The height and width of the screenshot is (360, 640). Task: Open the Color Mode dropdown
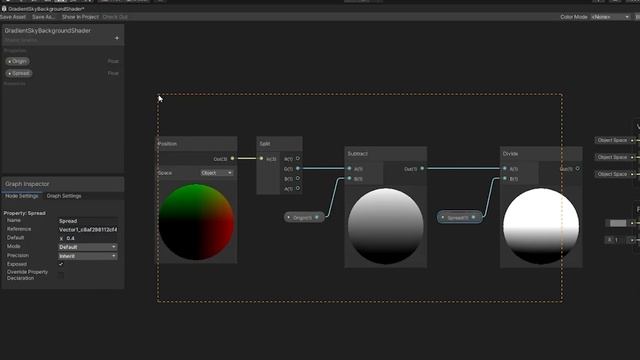click(x=610, y=17)
